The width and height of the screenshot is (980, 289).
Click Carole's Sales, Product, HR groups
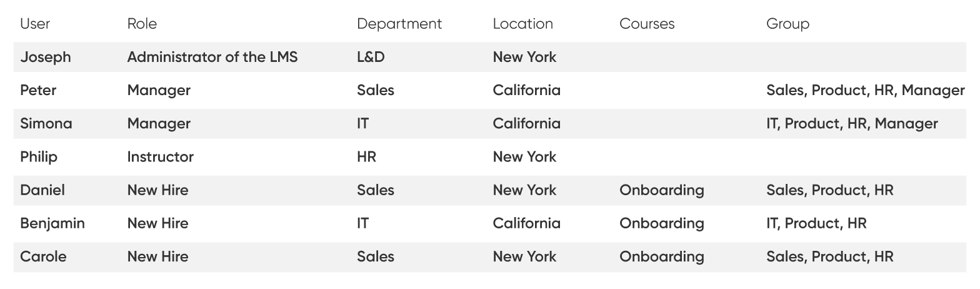[830, 257]
